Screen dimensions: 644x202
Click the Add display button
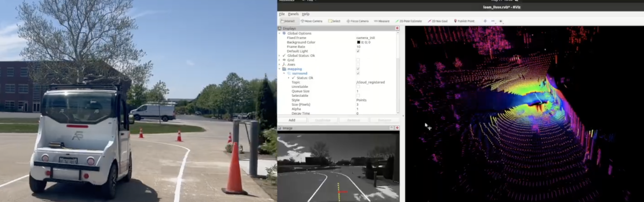tap(292, 120)
